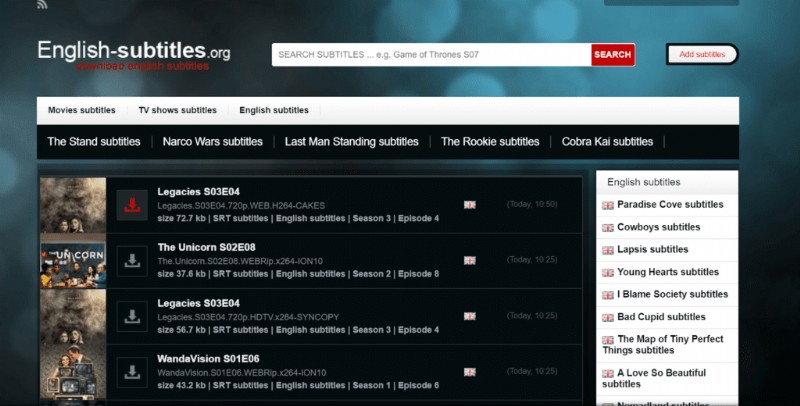Open Legacies S03E04 title with SYNCOPY release
This screenshot has width=800, height=406.
pyautogui.click(x=198, y=303)
